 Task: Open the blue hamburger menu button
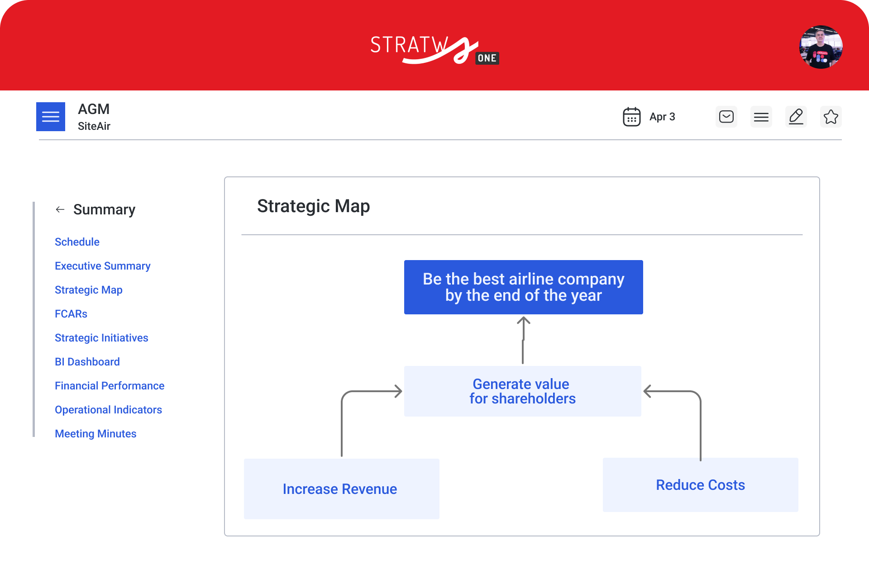[x=51, y=117]
